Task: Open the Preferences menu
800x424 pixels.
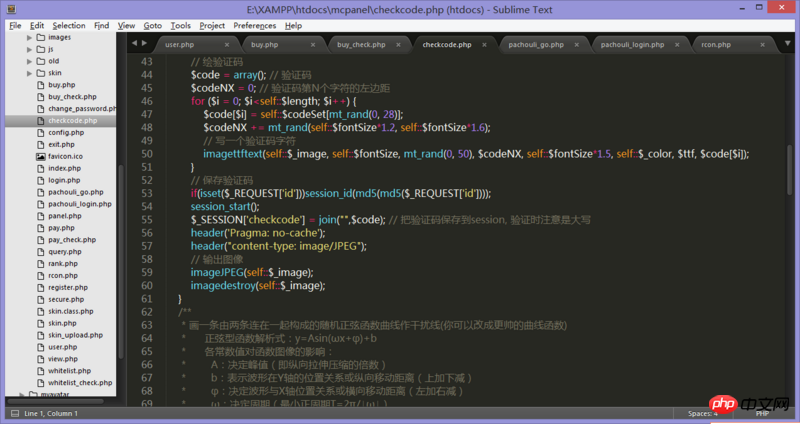Action: 255,25
